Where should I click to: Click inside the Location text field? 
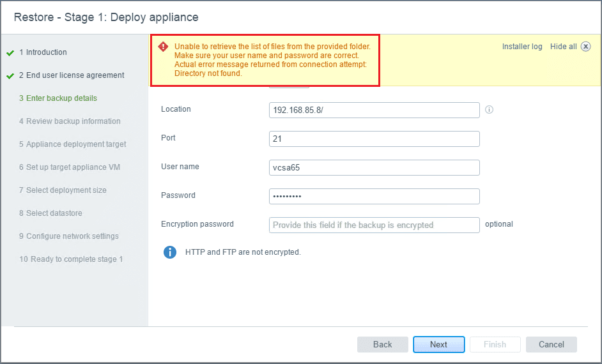[374, 110]
